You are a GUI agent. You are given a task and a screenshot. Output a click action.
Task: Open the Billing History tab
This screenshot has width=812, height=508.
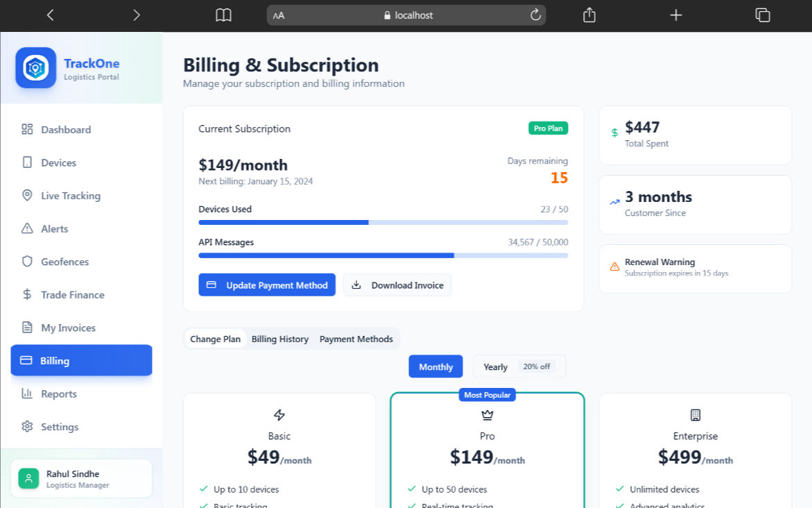tap(280, 339)
